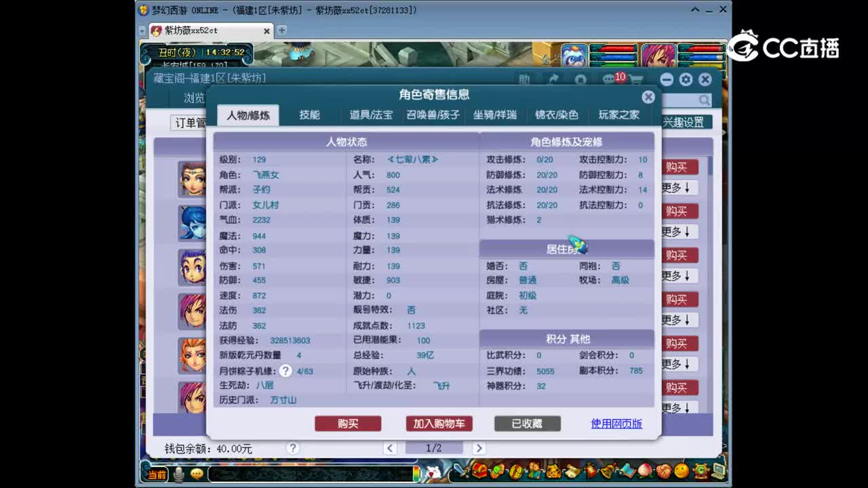Viewport: 868px width, 488px height.
Task: Click the red banner flag icon in toolbar
Action: (591, 470)
